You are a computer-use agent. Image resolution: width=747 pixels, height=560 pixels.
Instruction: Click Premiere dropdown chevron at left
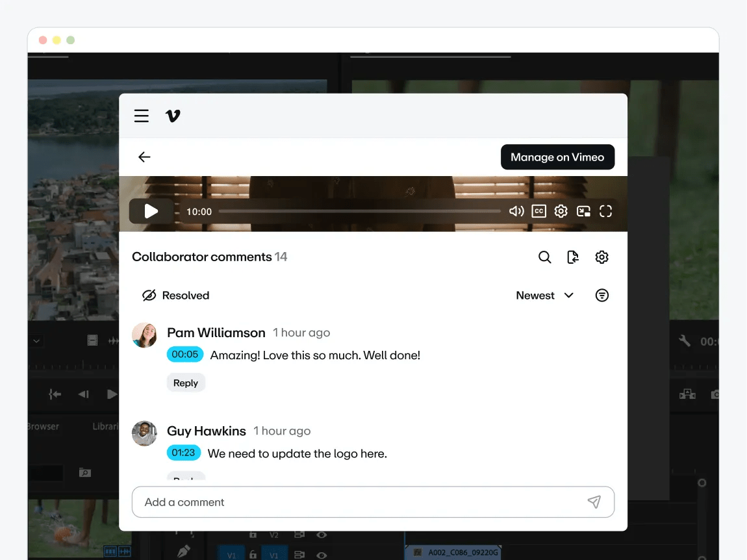click(x=36, y=341)
